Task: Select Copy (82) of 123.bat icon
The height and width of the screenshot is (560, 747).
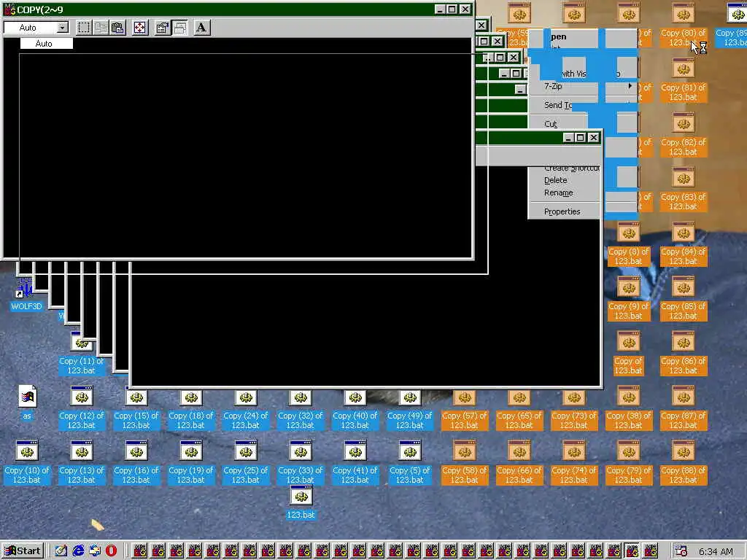Action: 684,135
